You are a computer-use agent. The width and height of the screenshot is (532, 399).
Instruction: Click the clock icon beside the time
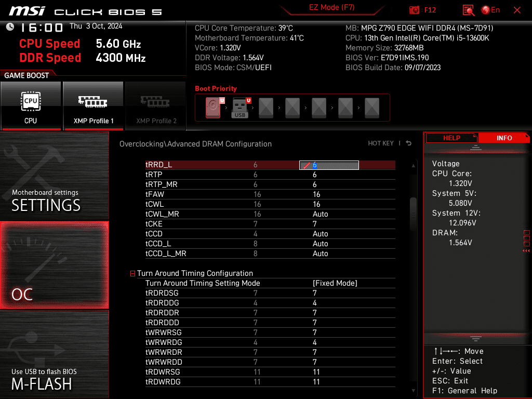pos(10,27)
